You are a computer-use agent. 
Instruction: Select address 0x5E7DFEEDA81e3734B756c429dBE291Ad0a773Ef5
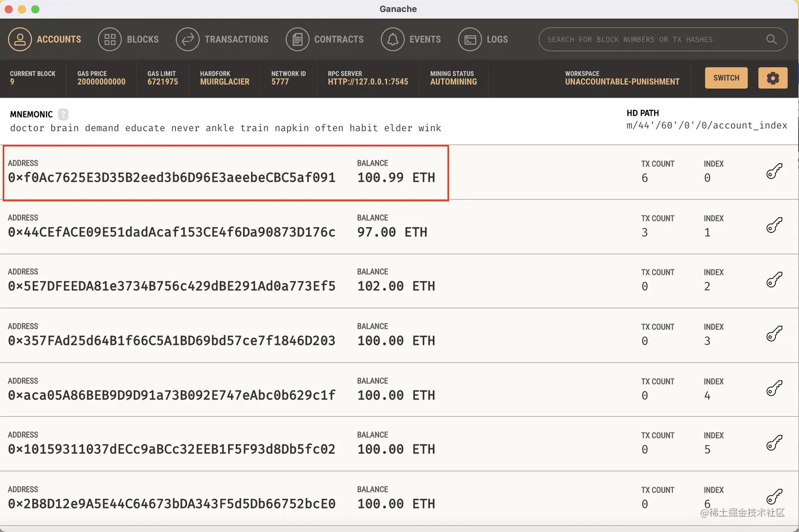(x=172, y=286)
